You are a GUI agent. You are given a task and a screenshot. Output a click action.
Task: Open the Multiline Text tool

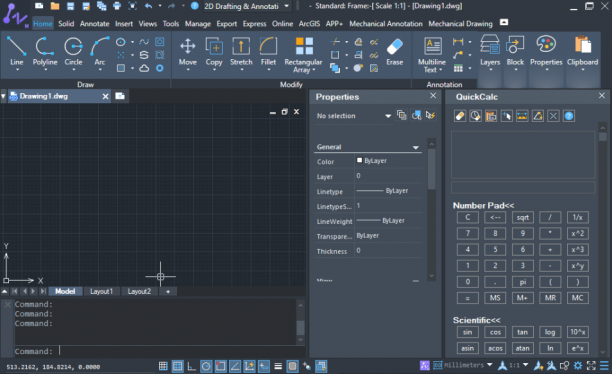(432, 55)
